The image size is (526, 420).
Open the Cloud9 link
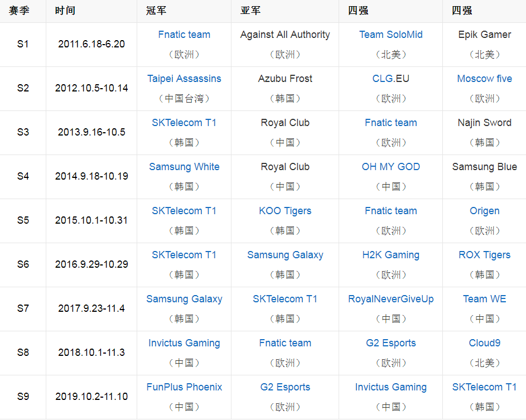(484, 343)
